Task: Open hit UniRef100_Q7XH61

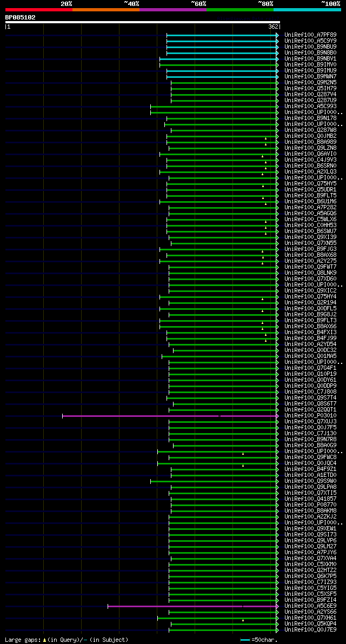Action: (310, 618)
